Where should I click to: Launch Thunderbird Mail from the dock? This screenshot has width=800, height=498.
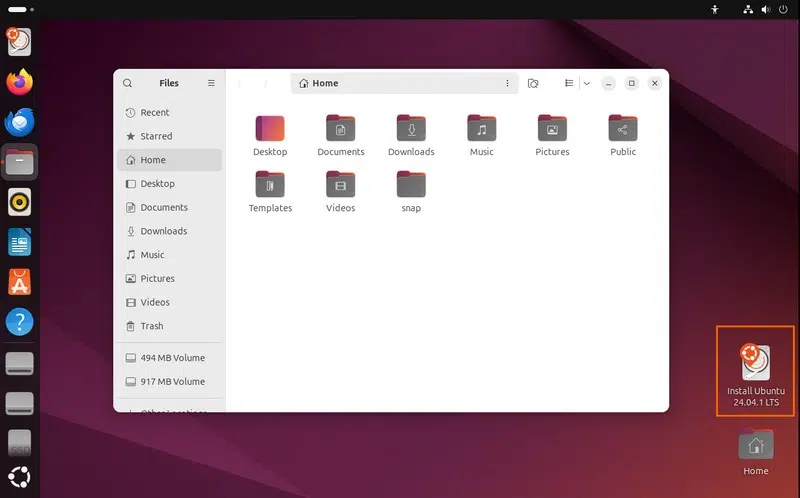[x=19, y=122]
